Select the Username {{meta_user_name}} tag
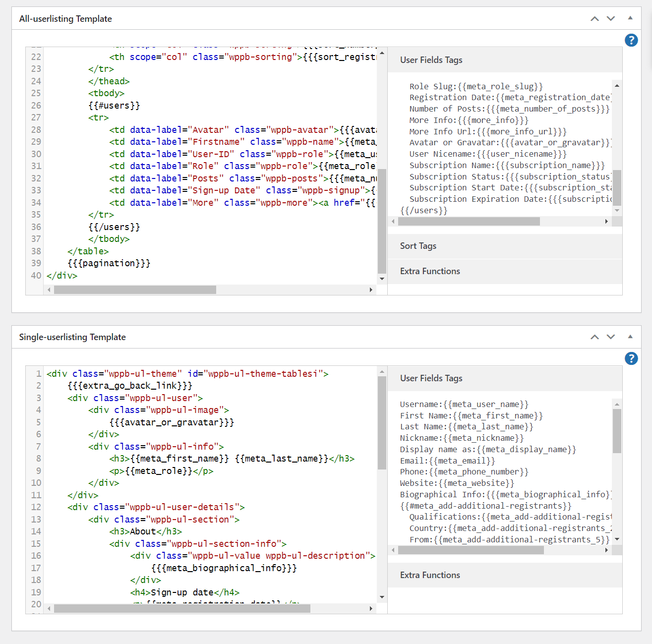This screenshot has height=644, width=652. (x=464, y=405)
